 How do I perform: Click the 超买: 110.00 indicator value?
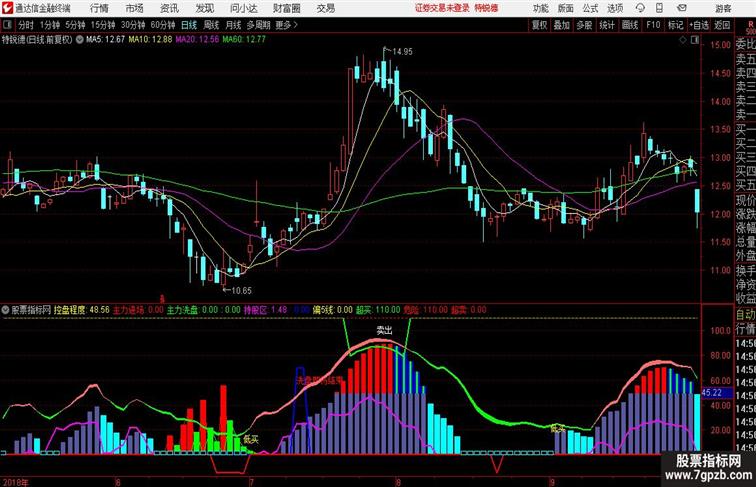click(x=378, y=310)
